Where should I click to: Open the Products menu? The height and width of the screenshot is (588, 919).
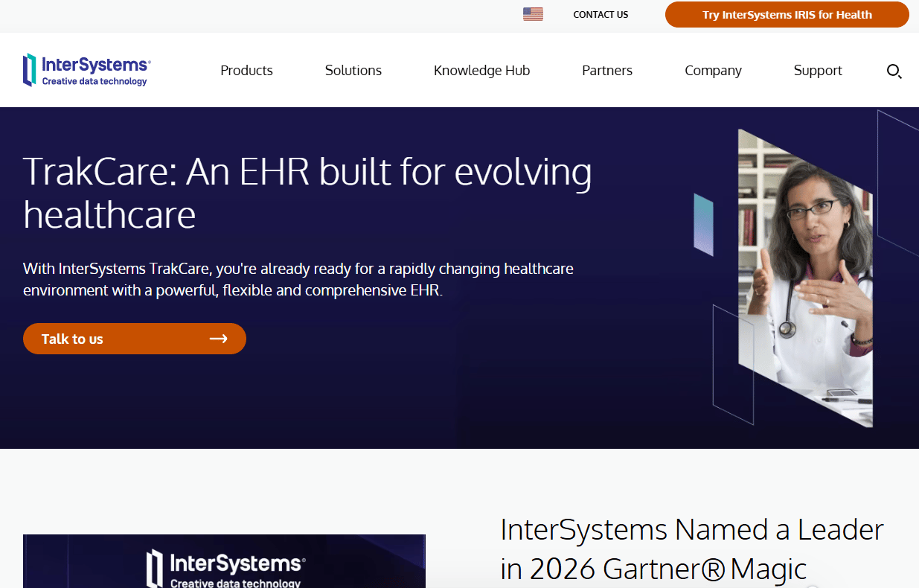(x=246, y=71)
